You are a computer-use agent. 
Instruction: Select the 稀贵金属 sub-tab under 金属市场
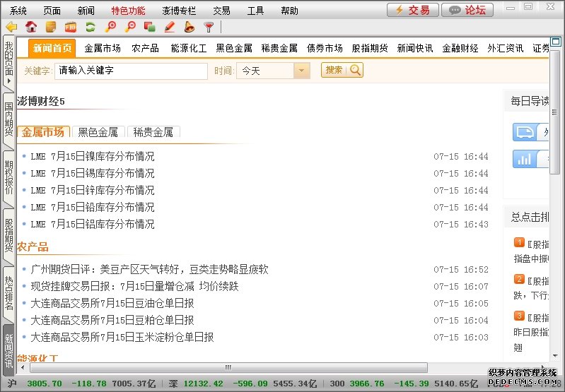point(153,132)
